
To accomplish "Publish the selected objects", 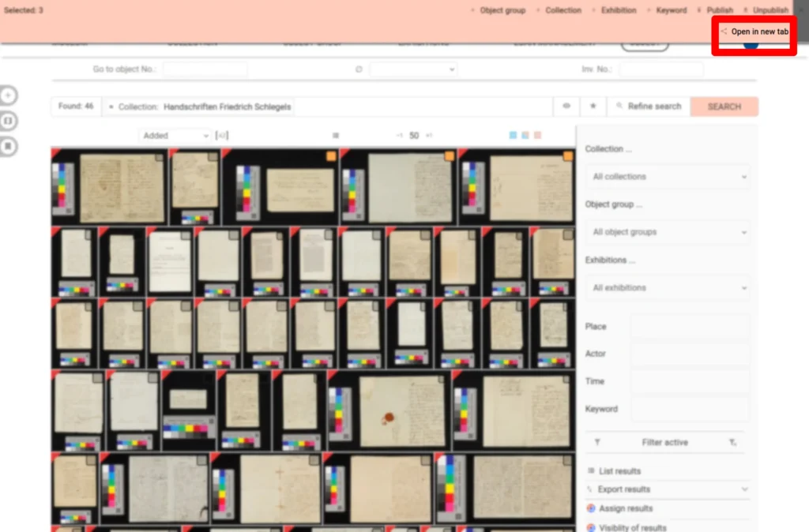I will [715, 10].
